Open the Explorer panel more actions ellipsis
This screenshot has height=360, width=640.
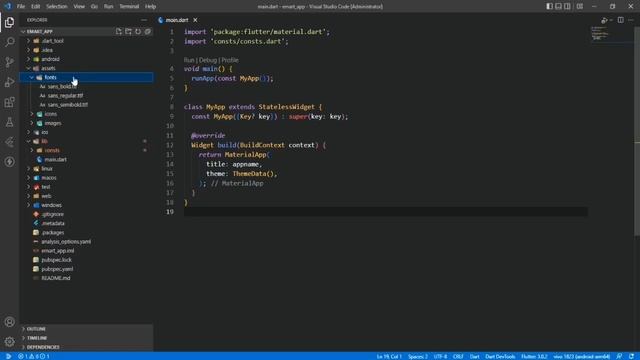coord(144,20)
